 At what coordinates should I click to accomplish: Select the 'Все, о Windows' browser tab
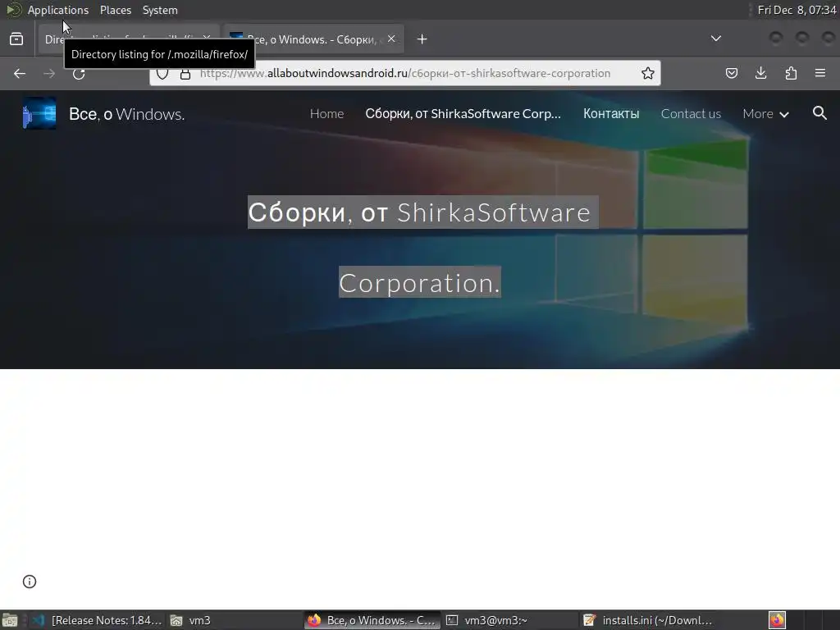[x=314, y=39]
